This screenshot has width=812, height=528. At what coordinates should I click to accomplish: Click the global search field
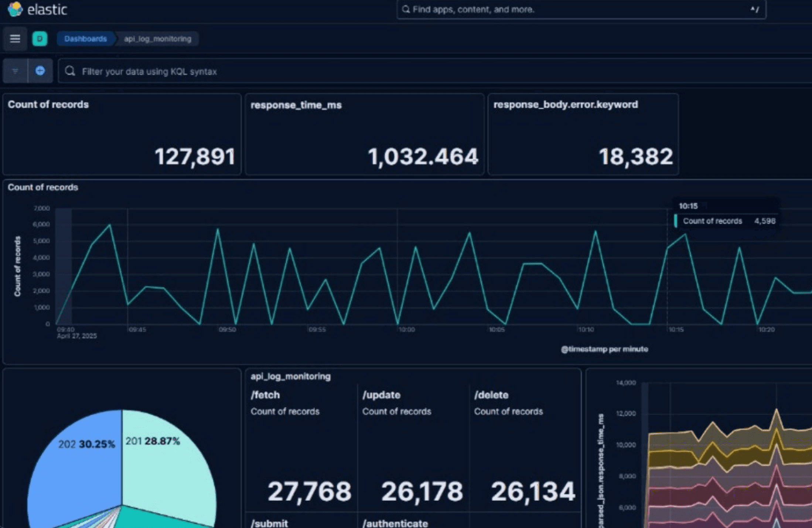[581, 10]
